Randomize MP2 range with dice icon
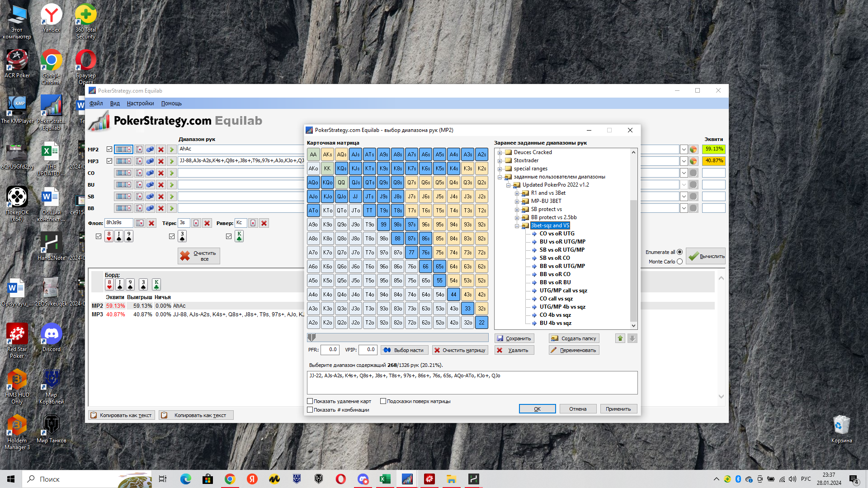868x488 pixels. coord(150,150)
